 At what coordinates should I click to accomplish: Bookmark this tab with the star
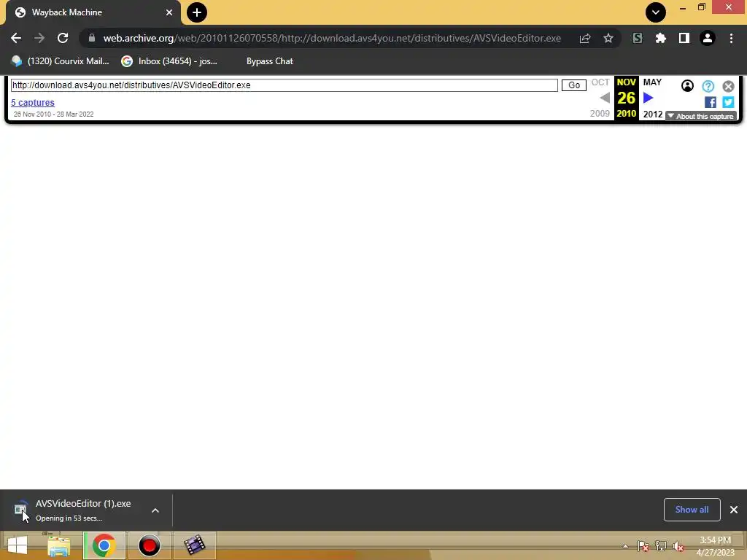click(608, 39)
